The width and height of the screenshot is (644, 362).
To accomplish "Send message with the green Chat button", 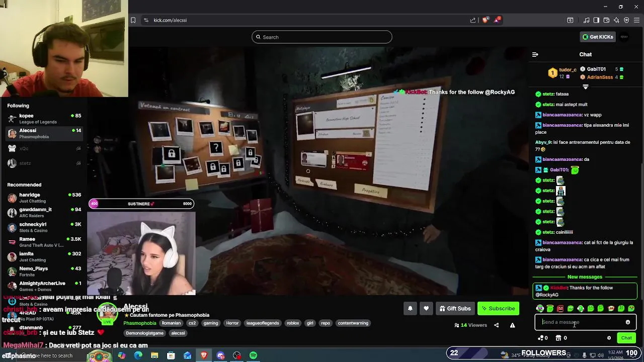I will [626, 338].
